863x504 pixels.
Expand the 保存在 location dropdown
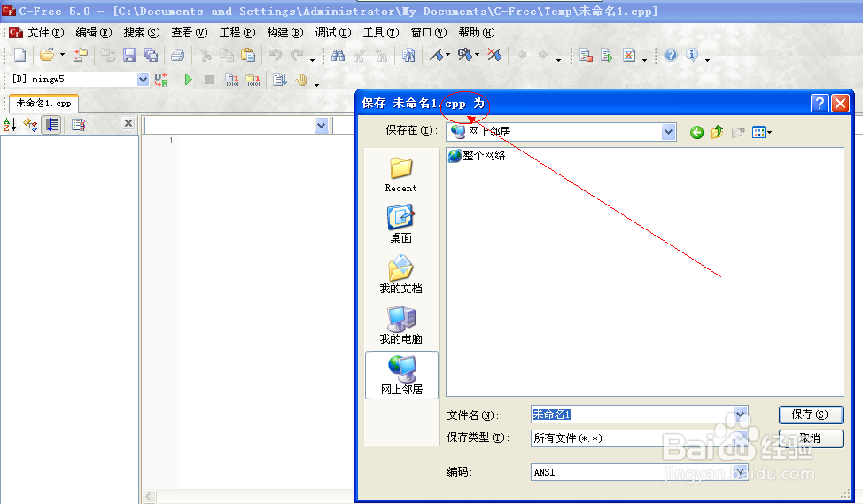(669, 131)
